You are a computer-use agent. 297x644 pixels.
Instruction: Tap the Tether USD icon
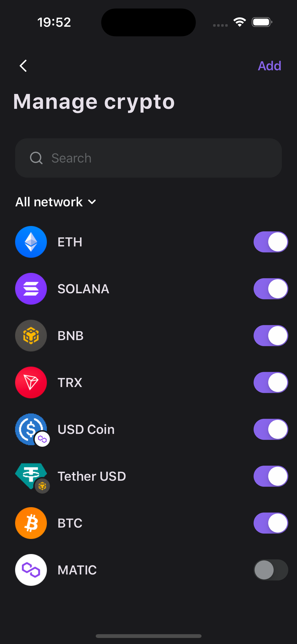point(31,476)
